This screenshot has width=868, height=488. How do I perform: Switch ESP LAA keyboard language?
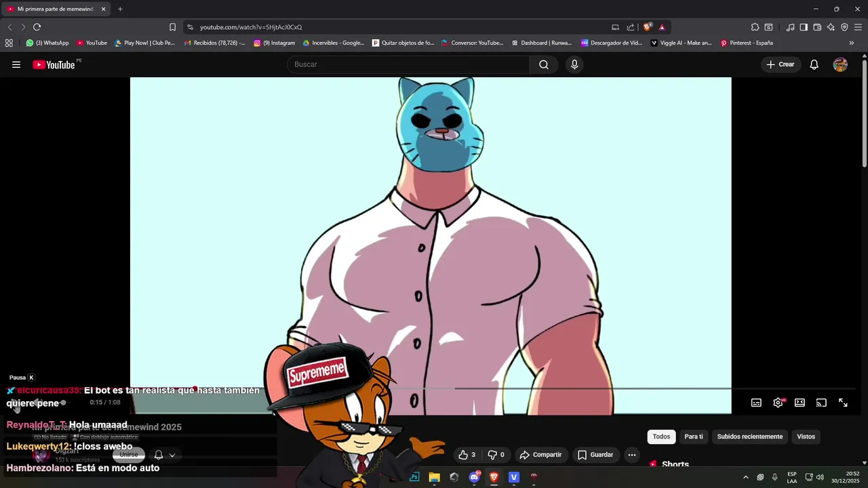click(x=792, y=477)
